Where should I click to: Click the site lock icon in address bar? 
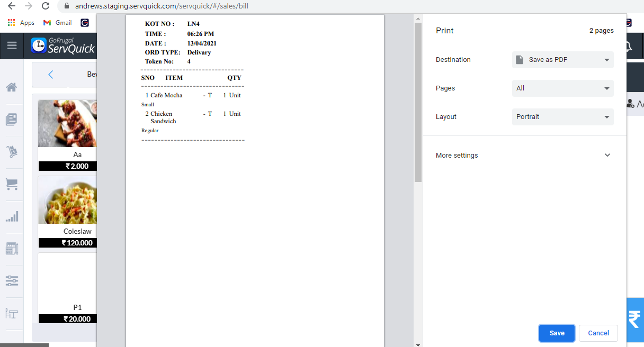[x=66, y=6]
